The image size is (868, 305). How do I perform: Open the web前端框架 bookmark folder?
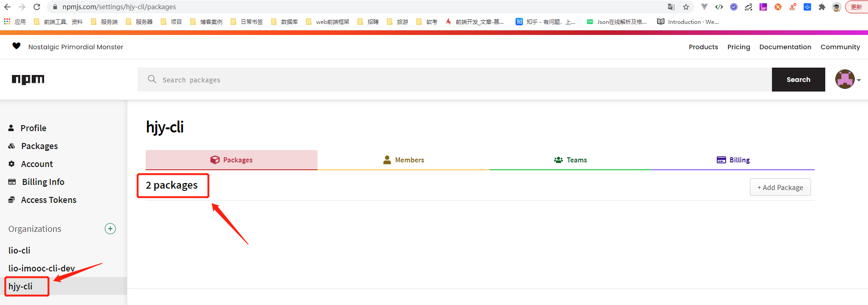(328, 22)
